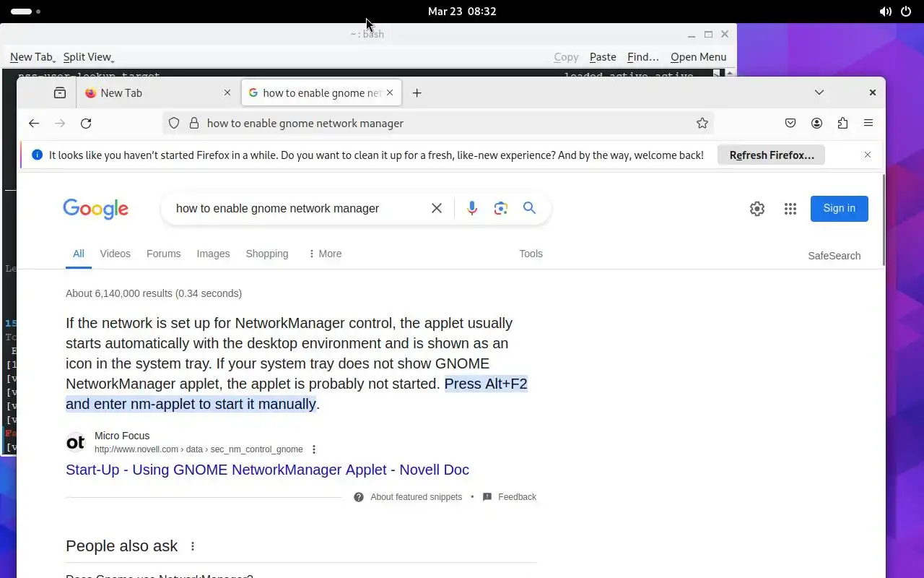Viewport: 924px width, 578px height.
Task: Click Find… in the terminal toolbar
Action: point(643,57)
